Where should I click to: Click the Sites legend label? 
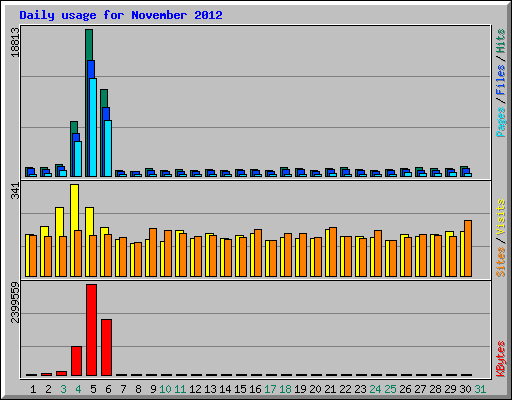point(501,262)
